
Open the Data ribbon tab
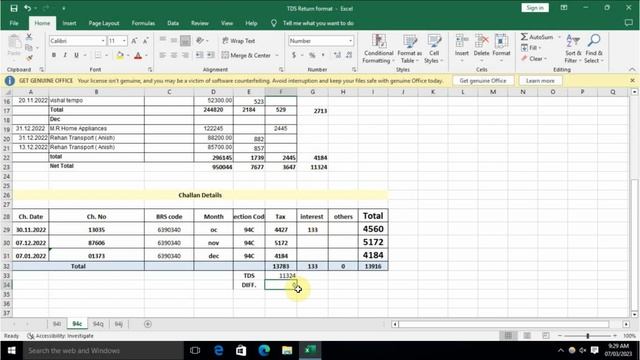173,23
